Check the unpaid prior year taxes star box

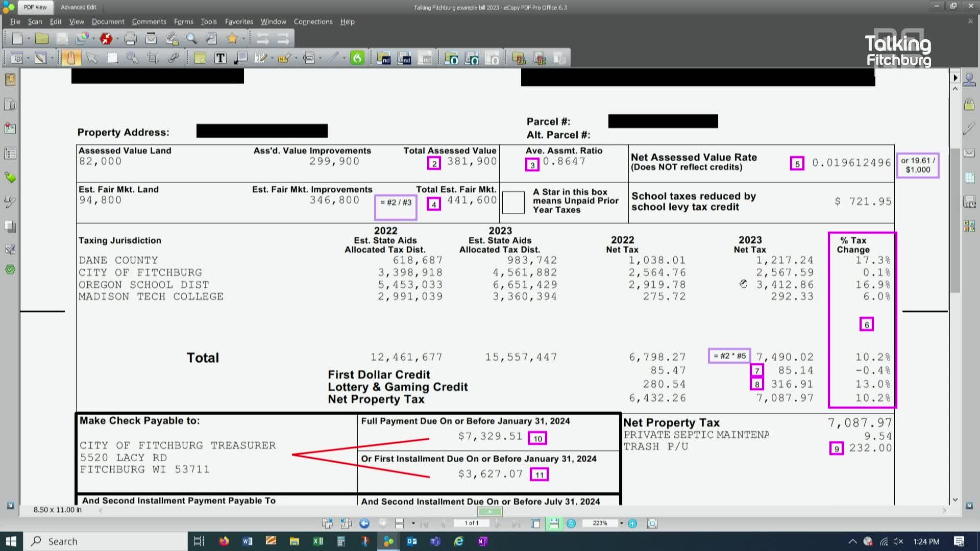513,202
